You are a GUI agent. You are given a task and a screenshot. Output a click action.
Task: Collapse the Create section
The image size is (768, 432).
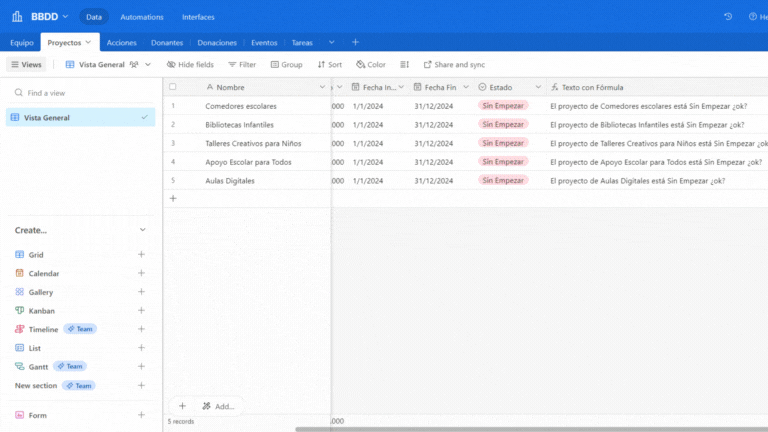tap(143, 230)
